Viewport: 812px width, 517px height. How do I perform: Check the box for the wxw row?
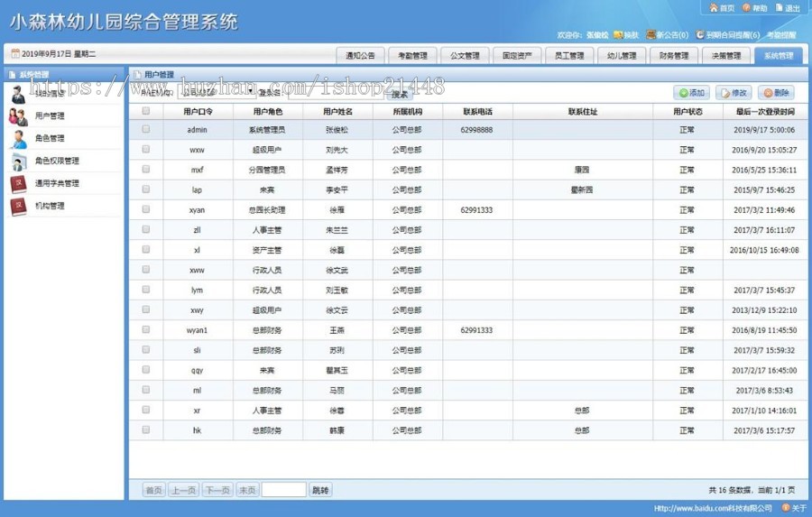(146, 149)
